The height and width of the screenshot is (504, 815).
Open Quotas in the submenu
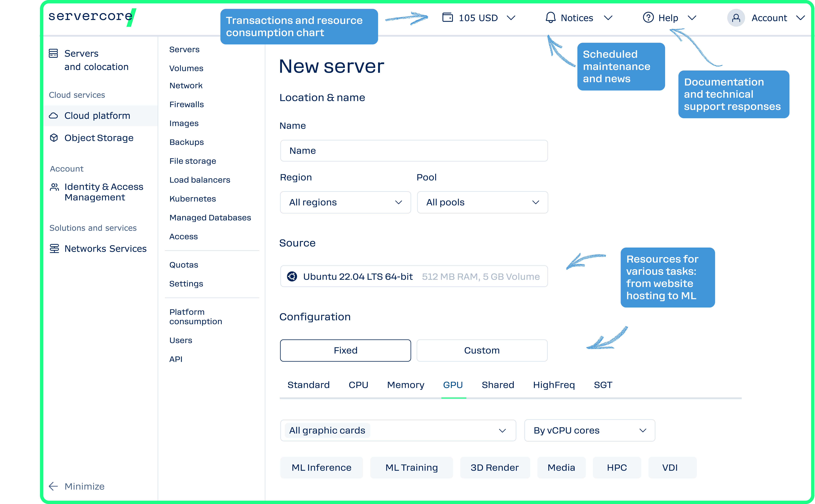(184, 265)
